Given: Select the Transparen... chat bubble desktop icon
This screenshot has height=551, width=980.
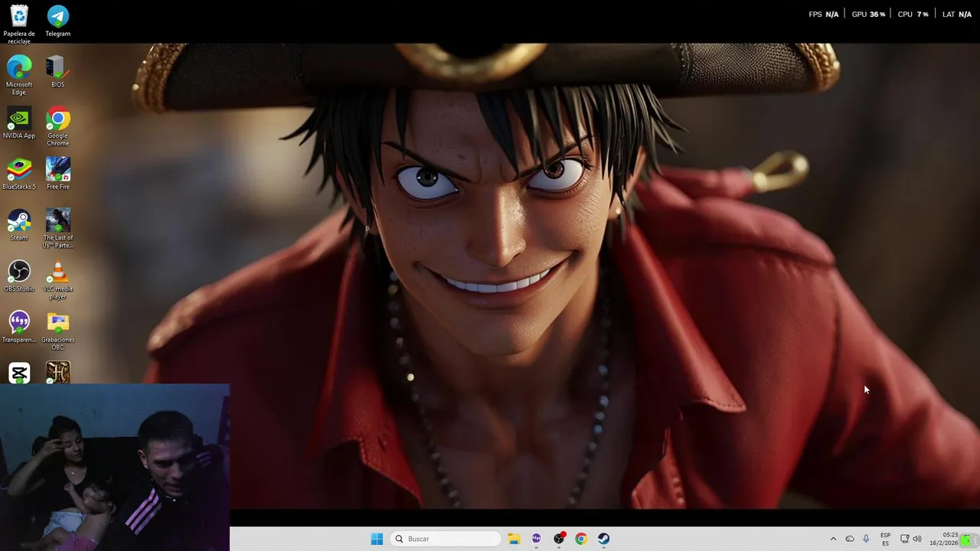Looking at the screenshot, I should coord(19,328).
